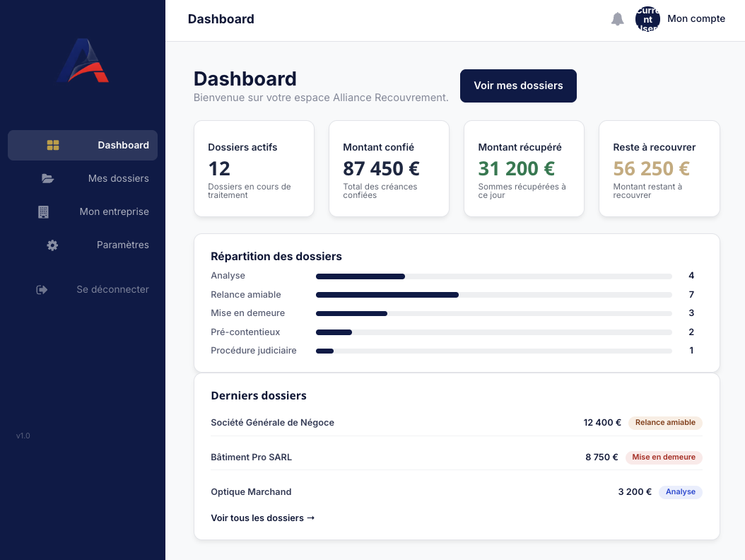Click the building icon for Mon entreprise
The image size is (745, 560).
point(43,211)
